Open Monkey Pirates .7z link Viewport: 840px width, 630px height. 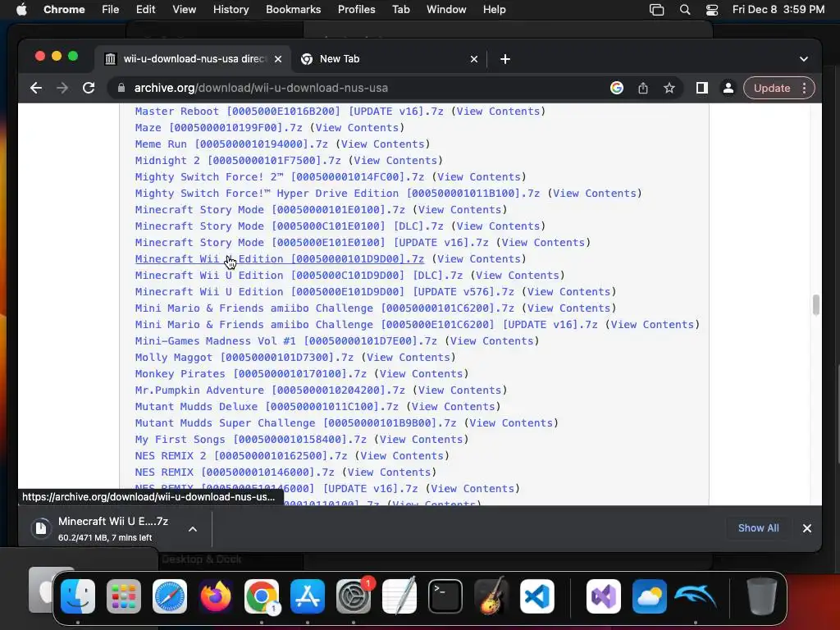click(251, 373)
